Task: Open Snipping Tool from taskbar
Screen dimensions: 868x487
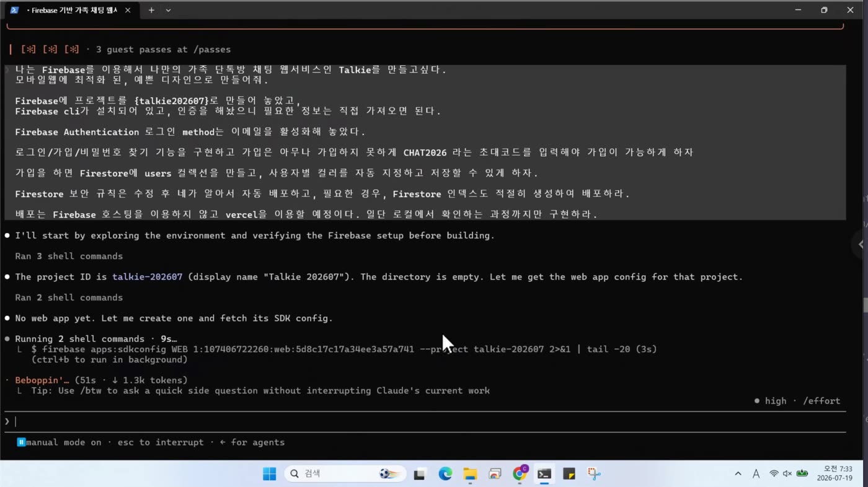Action: 594,474
